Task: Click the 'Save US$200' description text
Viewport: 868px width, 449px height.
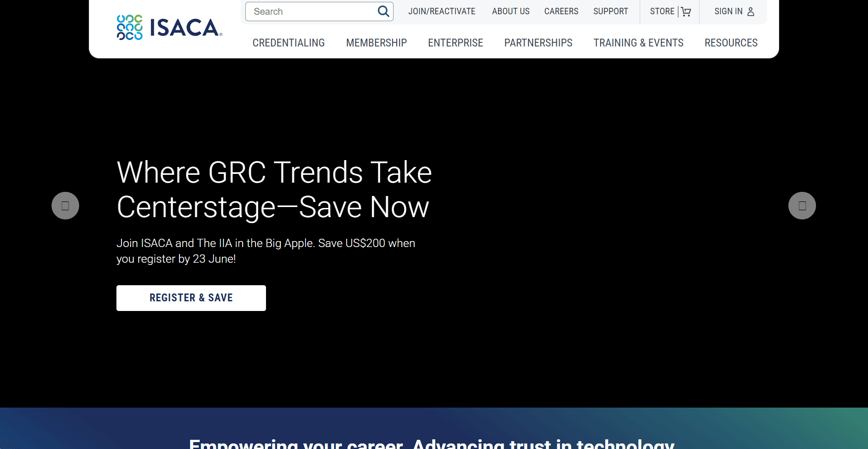Action: point(266,251)
